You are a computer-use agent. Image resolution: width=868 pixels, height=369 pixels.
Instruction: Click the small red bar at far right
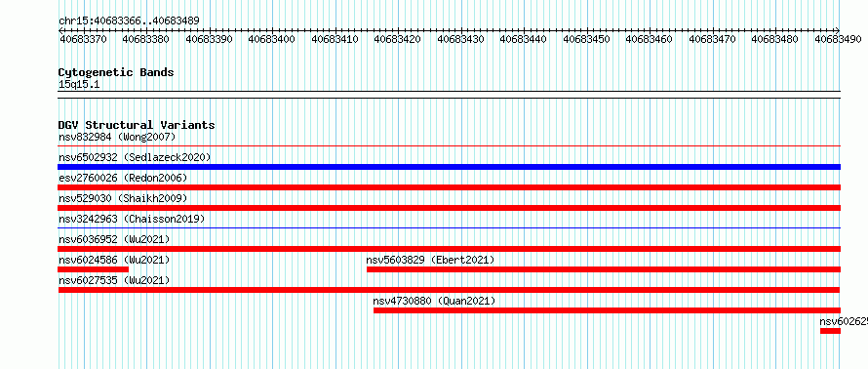830,331
